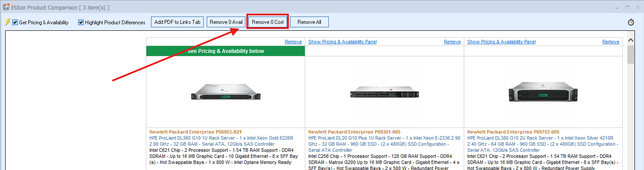The width and height of the screenshot is (644, 170).
Task: Click the lightning bolt pricing icon
Action: pos(7,22)
